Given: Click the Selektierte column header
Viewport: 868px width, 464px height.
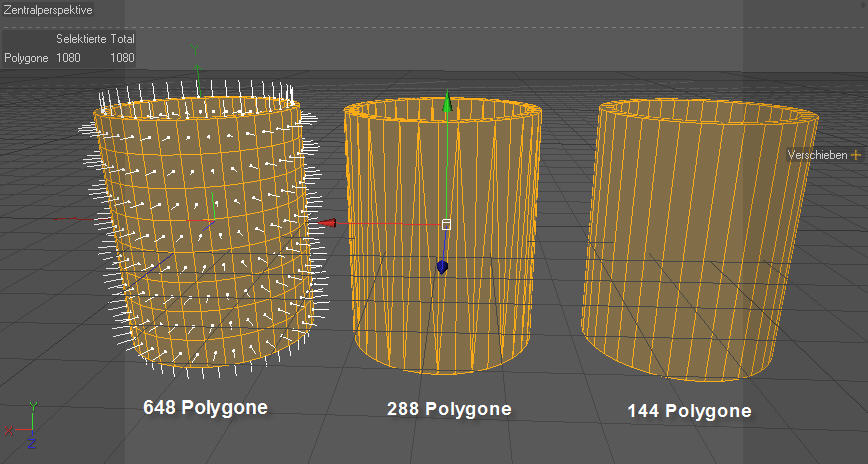Looking at the screenshot, I should point(81,39).
